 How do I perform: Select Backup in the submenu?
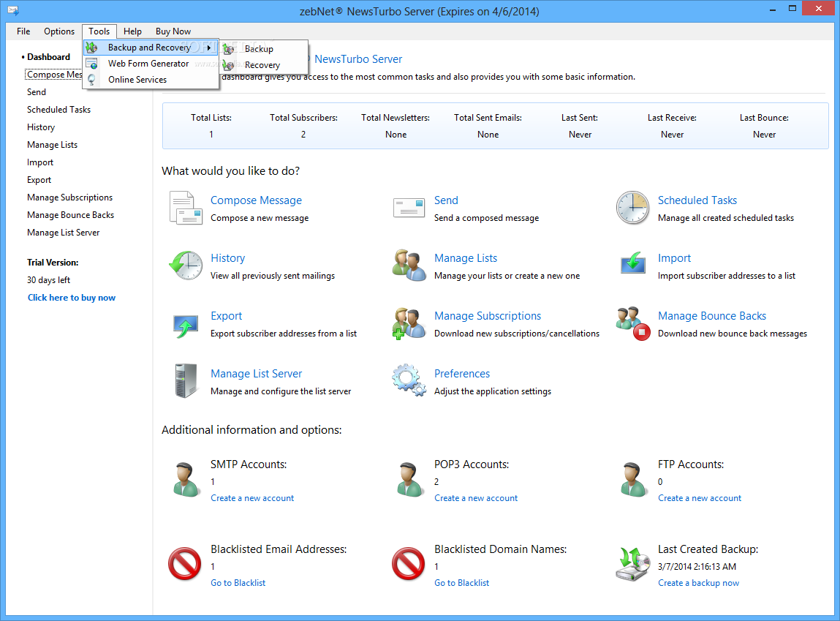(x=264, y=49)
